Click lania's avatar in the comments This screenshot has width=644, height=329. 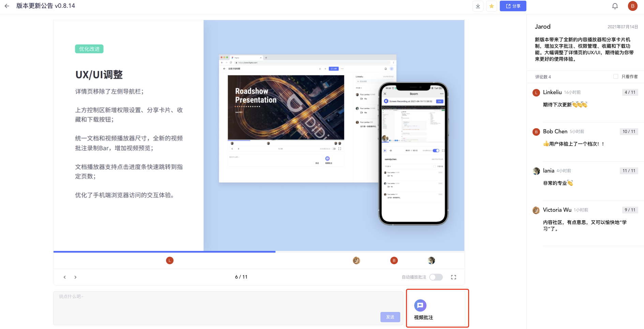click(536, 171)
